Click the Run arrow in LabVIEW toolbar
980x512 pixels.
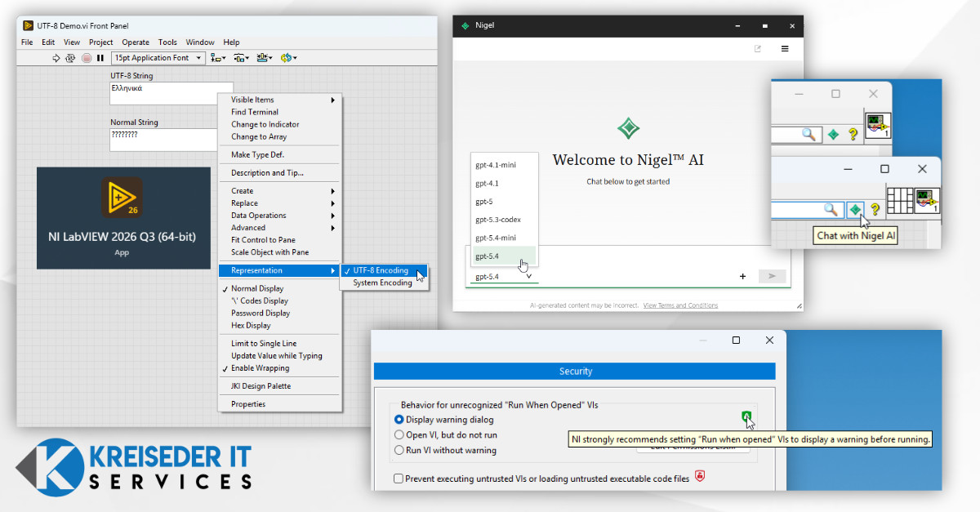pyautogui.click(x=56, y=58)
